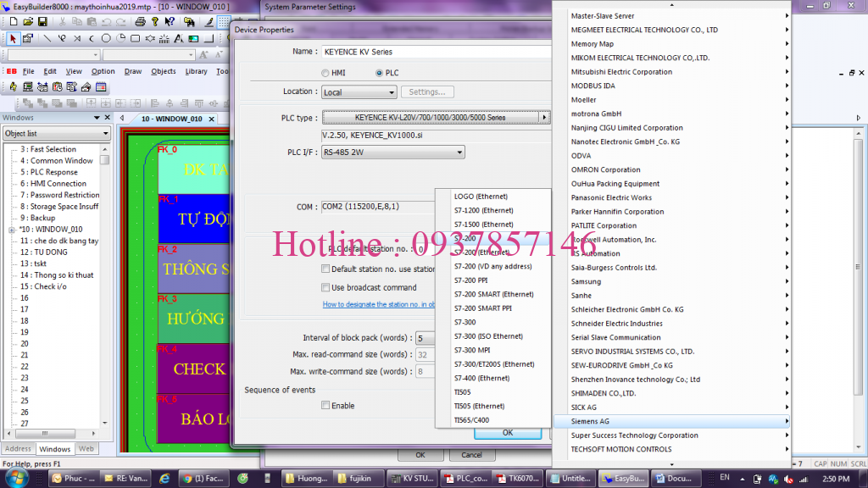Screen dimensions: 868x488
Task: Choose Schneider Electric Industries manufacturer
Action: tap(672, 324)
